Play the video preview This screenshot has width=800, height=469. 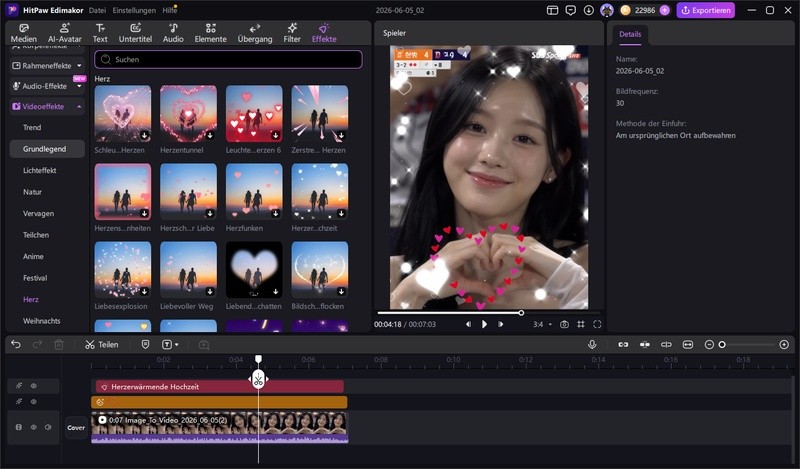pos(484,324)
